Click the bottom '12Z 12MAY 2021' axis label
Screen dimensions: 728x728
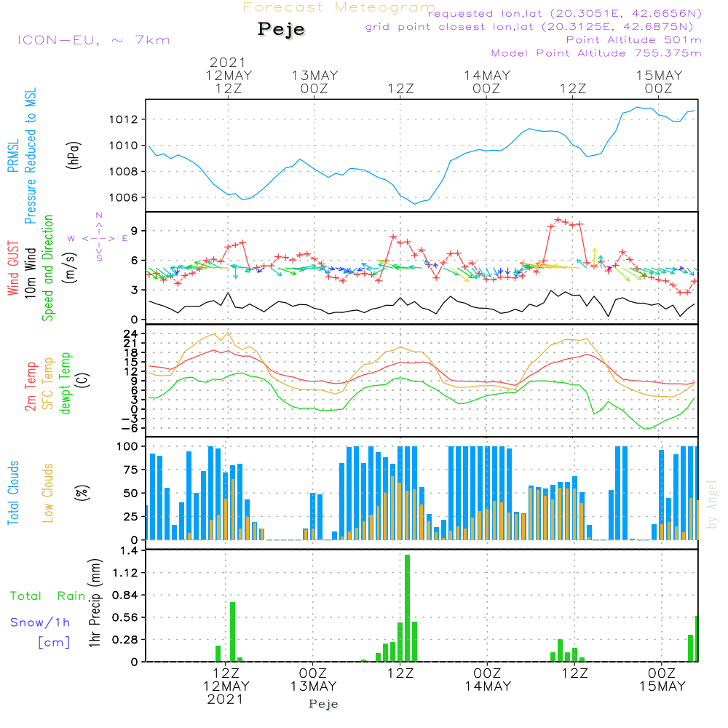226,687
